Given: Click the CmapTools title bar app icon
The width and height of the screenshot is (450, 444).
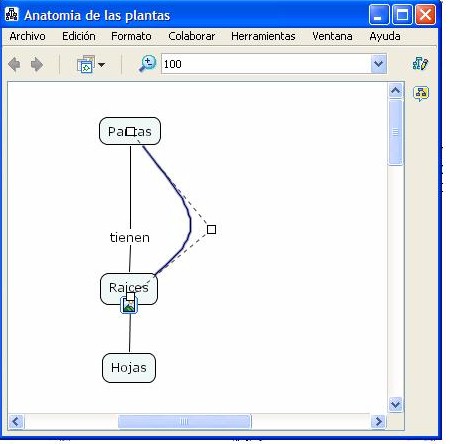Looking at the screenshot, I should [12, 15].
